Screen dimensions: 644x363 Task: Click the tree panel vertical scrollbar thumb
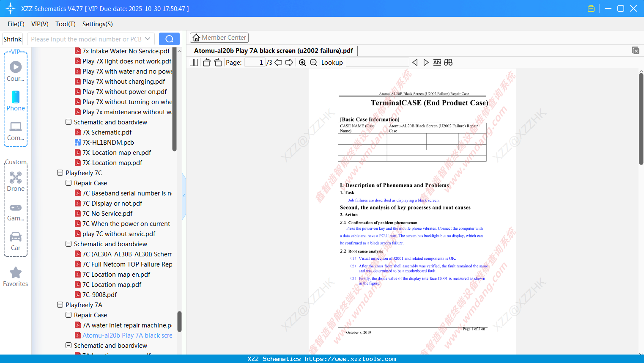click(x=175, y=99)
